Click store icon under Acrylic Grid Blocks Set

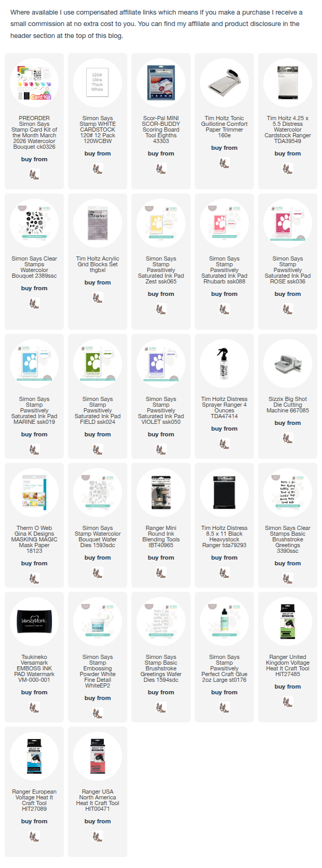click(98, 297)
